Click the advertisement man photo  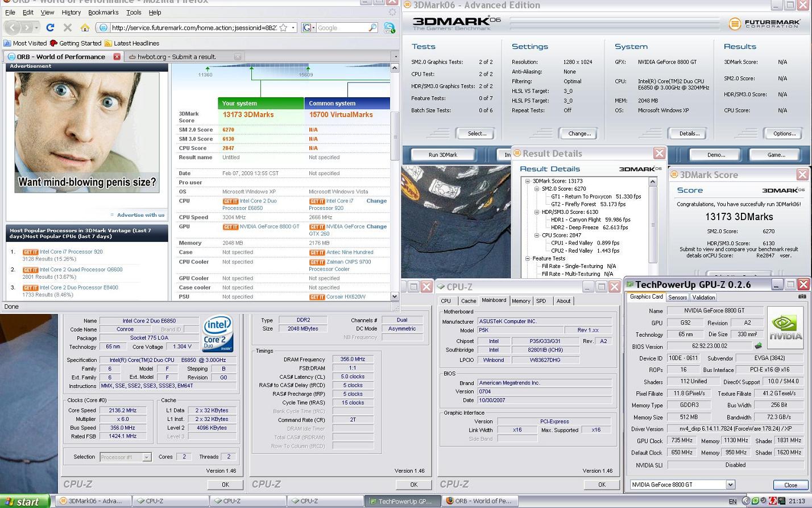[x=86, y=132]
